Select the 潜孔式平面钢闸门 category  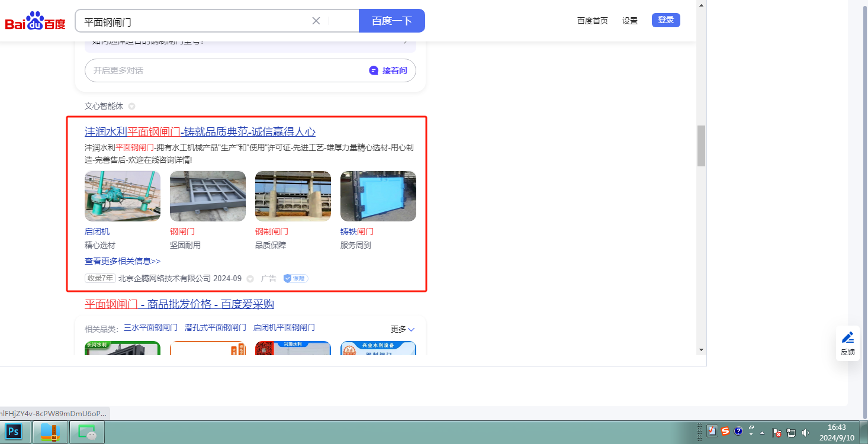pos(216,327)
